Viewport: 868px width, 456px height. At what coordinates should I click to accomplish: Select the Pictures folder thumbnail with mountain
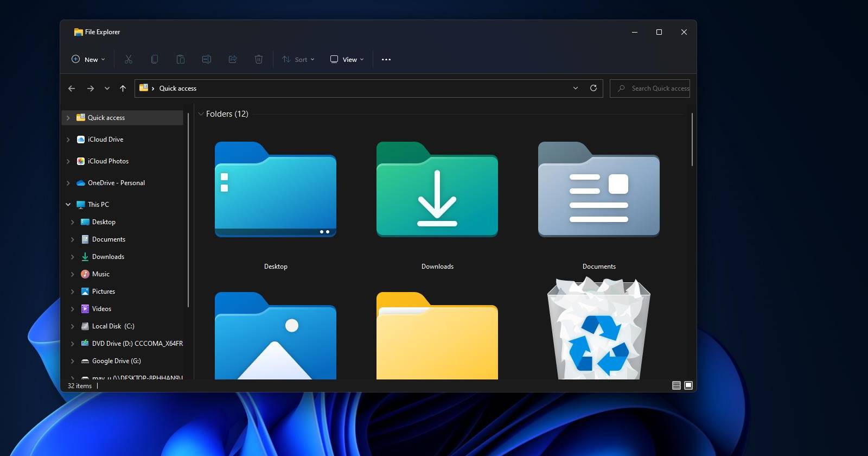coord(276,335)
